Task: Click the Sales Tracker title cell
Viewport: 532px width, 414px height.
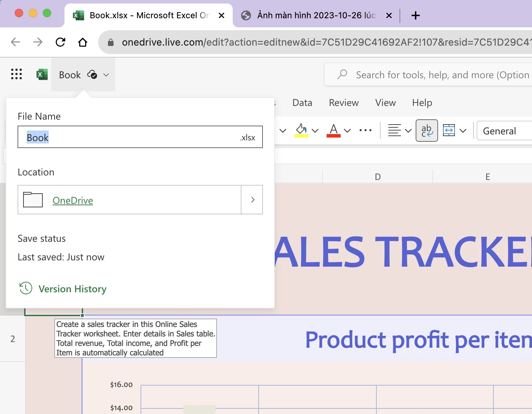Action: pos(403,252)
